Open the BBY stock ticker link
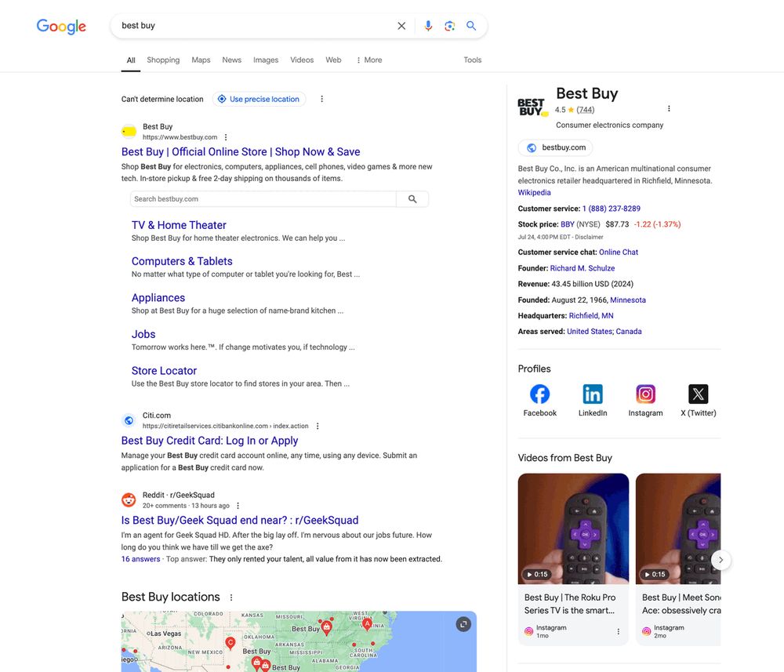Screen dimensions: 784x672 pos(568,224)
